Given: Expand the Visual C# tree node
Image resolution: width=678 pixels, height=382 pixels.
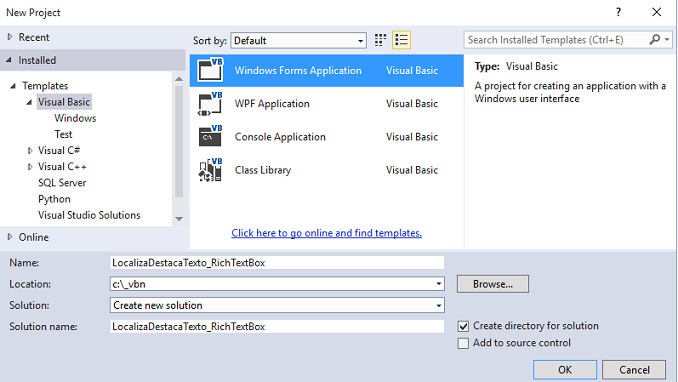Looking at the screenshot, I should (x=30, y=151).
